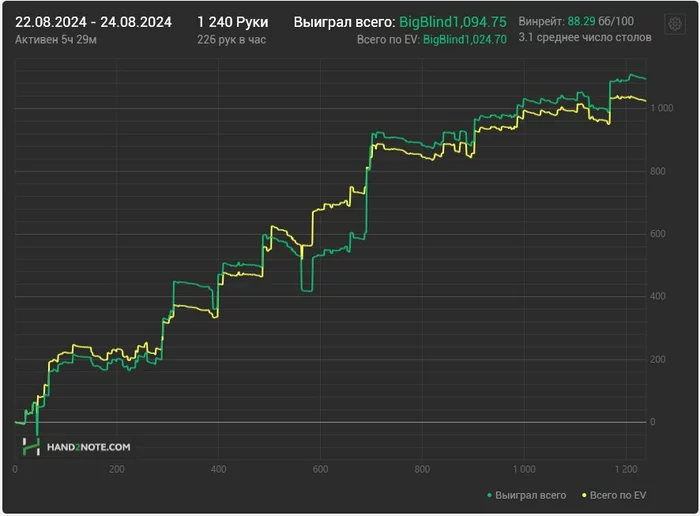Click the '1 240 Руки' hands count
The image size is (700, 516).
pyautogui.click(x=233, y=22)
